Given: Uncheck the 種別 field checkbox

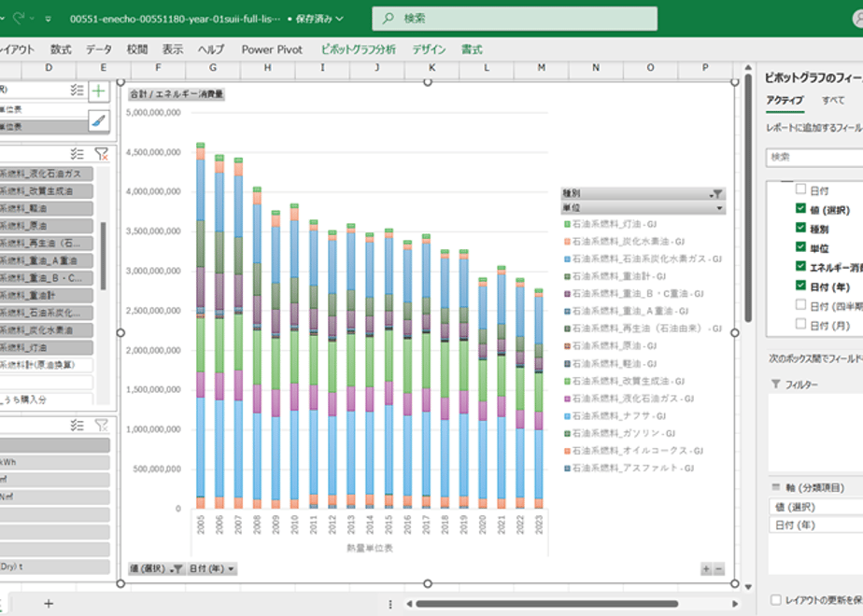Looking at the screenshot, I should pyautogui.click(x=800, y=228).
